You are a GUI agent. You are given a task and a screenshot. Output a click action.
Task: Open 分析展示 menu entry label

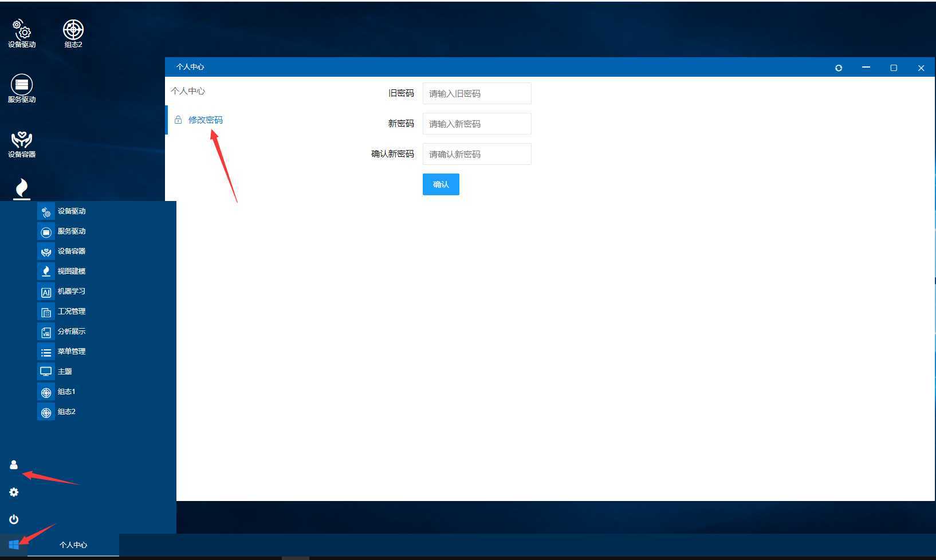[72, 332]
